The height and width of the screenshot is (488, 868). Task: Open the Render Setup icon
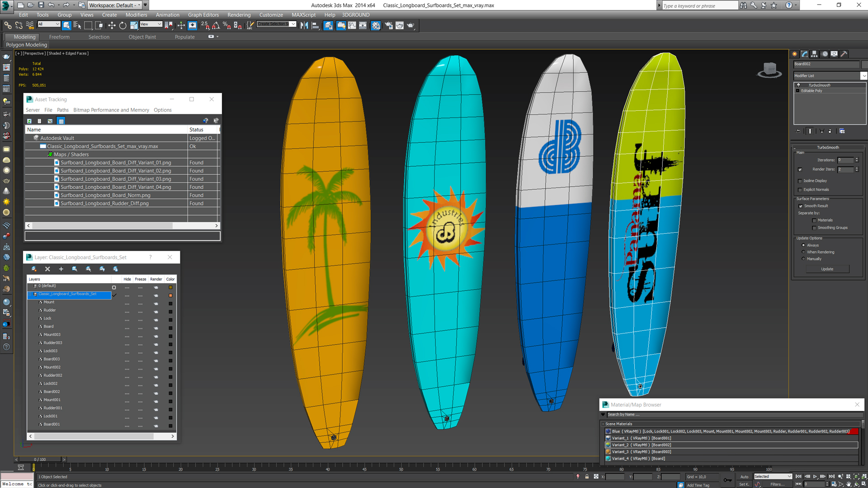point(388,25)
